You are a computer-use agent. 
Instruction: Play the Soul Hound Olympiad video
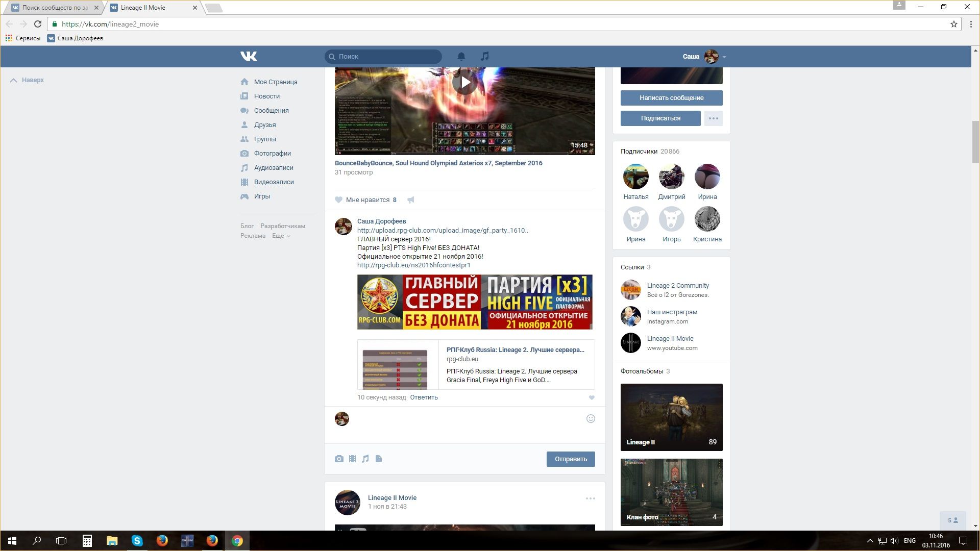pyautogui.click(x=464, y=82)
